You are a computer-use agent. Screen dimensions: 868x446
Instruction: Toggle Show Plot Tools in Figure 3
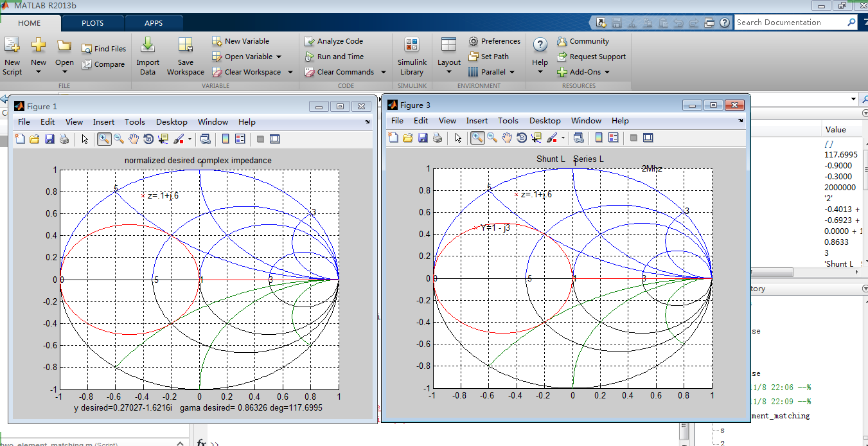pos(648,138)
